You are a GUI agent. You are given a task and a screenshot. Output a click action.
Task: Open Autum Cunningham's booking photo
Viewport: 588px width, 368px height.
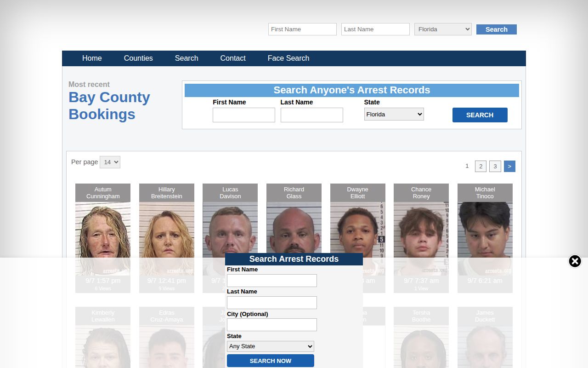coord(103,239)
